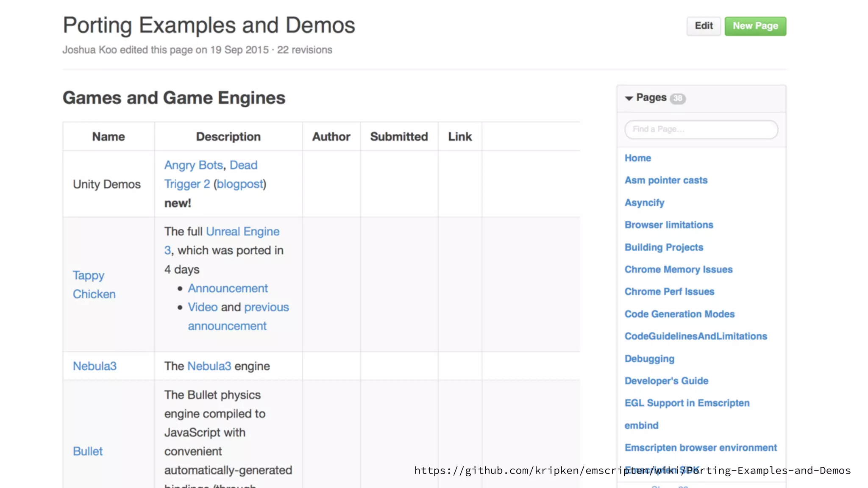Open the blogpost link in Unity Demos
The height and width of the screenshot is (488, 868).
[240, 184]
